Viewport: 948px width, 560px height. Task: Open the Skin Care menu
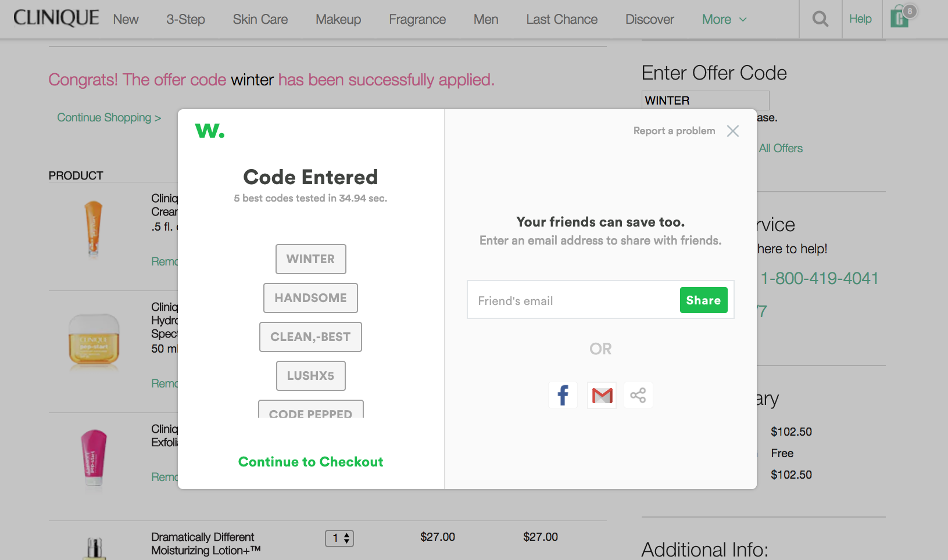click(260, 19)
